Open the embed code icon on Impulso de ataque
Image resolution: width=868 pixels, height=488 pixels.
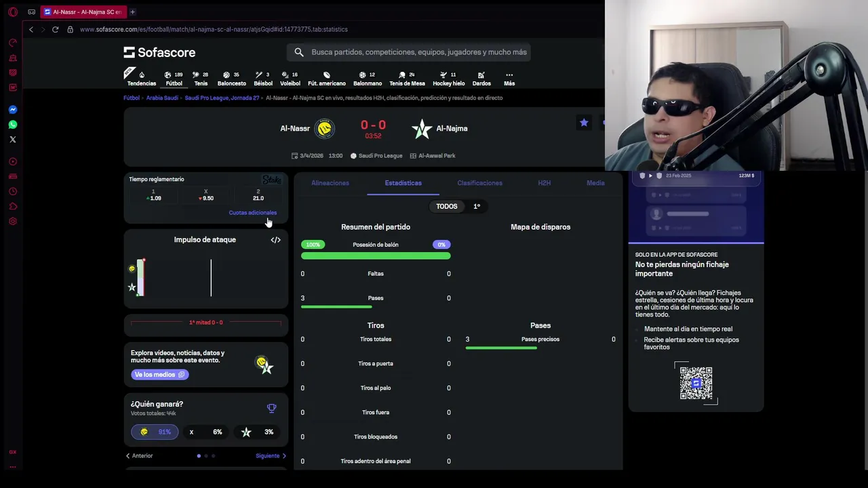click(x=275, y=240)
